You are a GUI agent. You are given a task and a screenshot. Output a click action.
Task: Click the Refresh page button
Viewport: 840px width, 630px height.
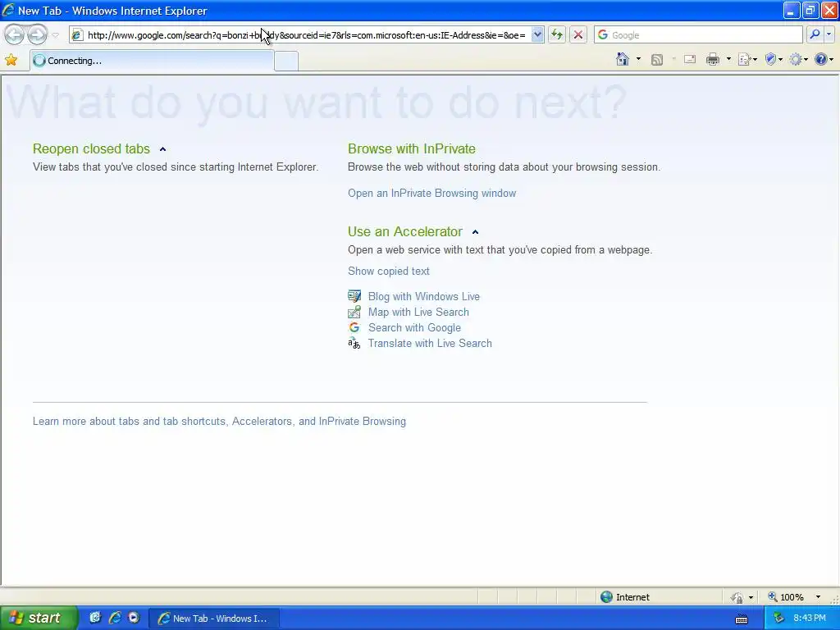tap(557, 34)
